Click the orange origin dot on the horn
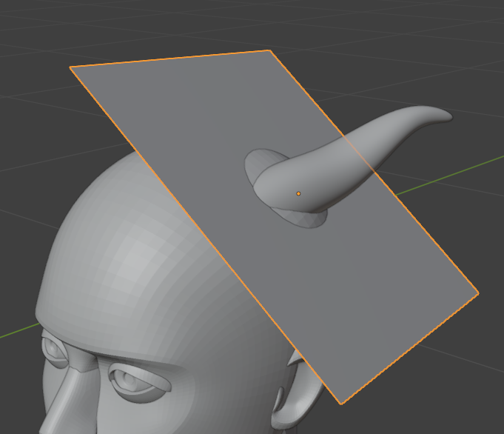The height and width of the screenshot is (434, 504). [x=298, y=194]
